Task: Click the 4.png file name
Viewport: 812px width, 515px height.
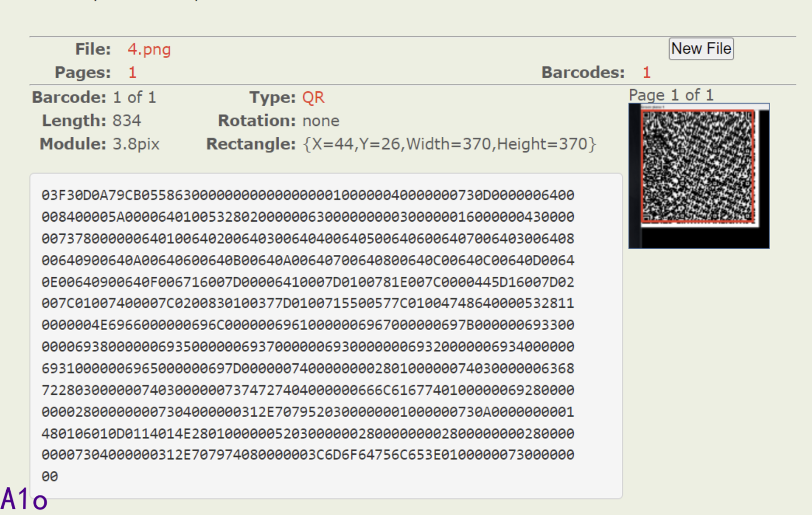Action: 149,49
